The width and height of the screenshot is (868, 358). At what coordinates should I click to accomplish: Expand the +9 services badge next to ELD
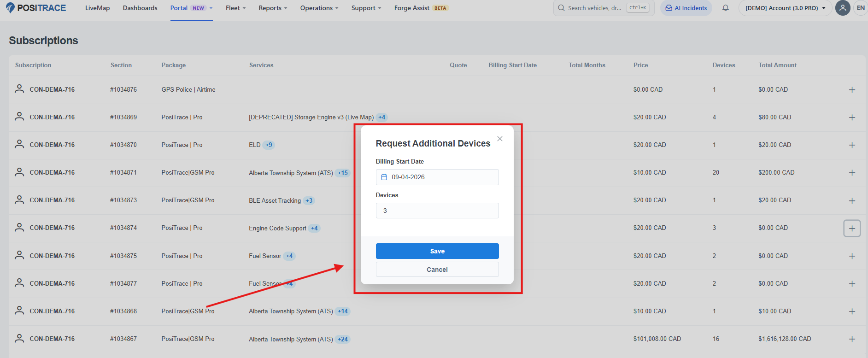click(x=269, y=145)
